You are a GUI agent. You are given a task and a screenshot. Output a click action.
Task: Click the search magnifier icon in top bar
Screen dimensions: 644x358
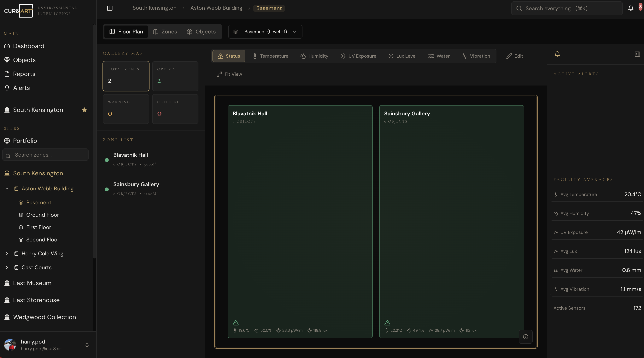pyautogui.click(x=519, y=8)
